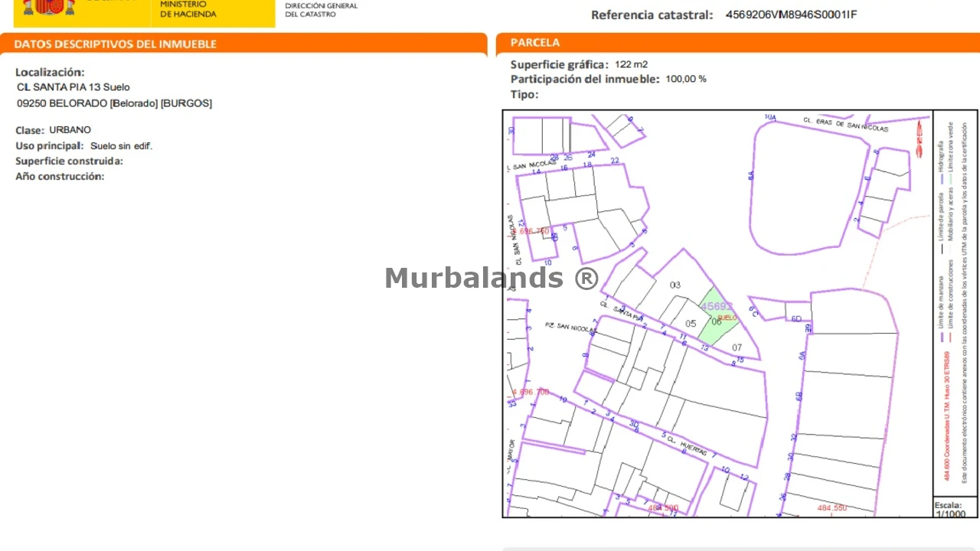Click 'Dirección General del Catastro' text
The height and width of the screenshot is (551, 980).
pyautogui.click(x=321, y=10)
